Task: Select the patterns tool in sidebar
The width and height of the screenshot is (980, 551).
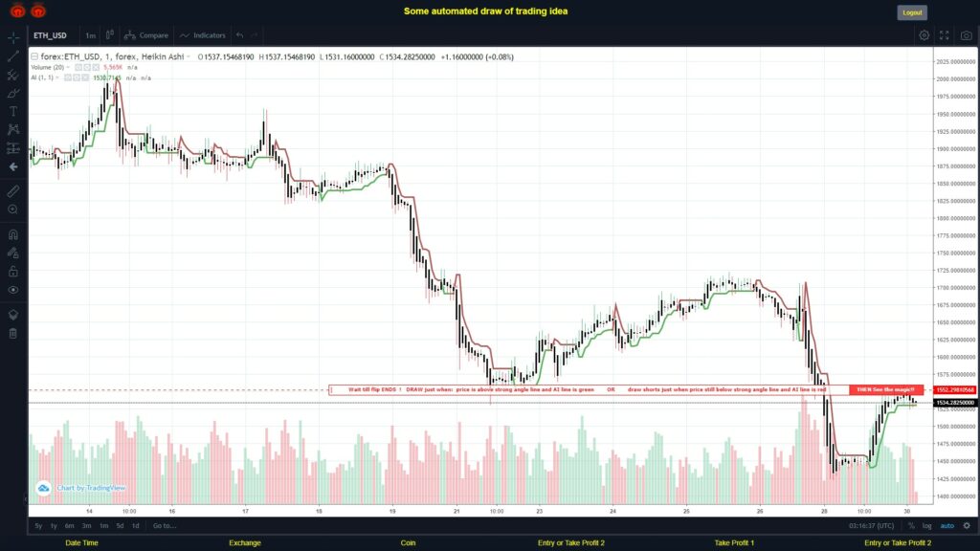Action: pyautogui.click(x=13, y=129)
